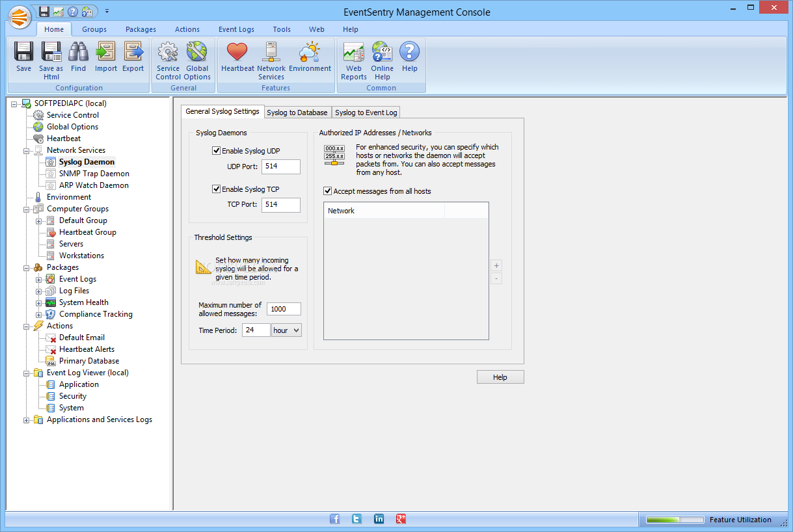
Task: Select ARP Watch Daemon tree node
Action: point(94,185)
